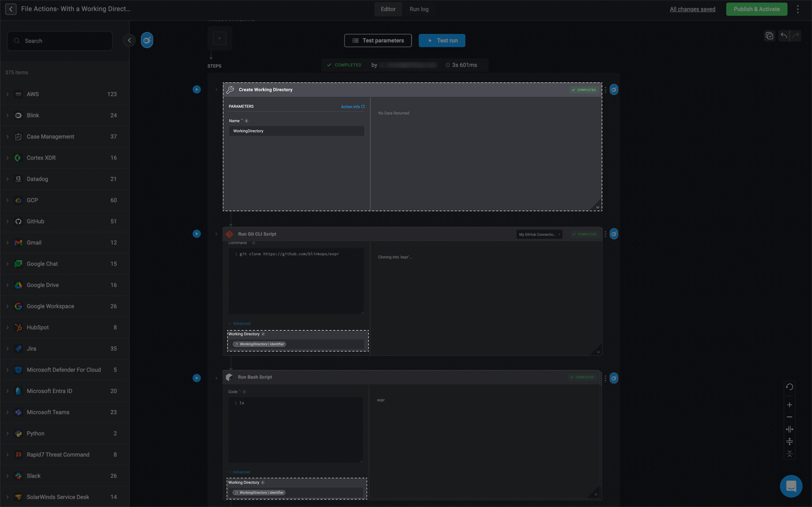
Task: Zoom in using the plus icon
Action: pyautogui.click(x=790, y=404)
